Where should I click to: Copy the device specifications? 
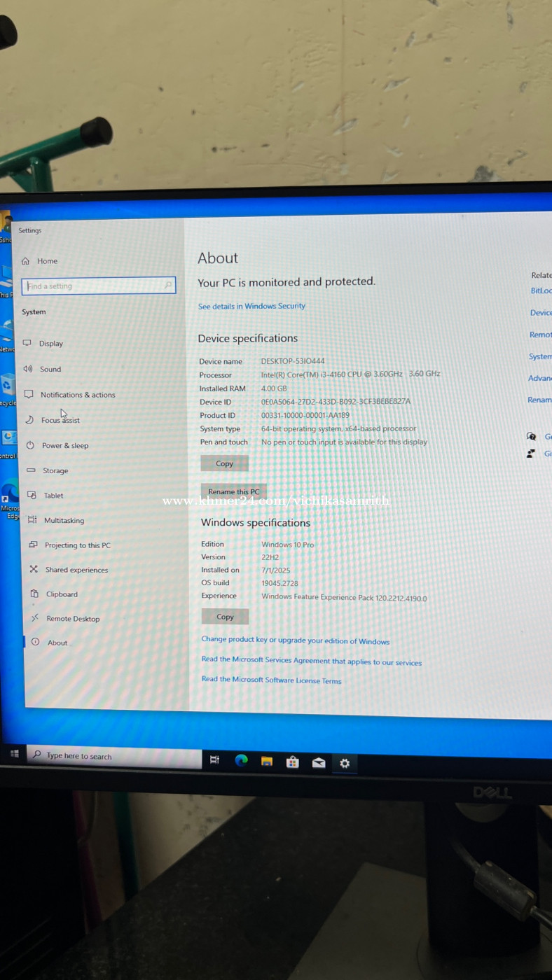(224, 463)
